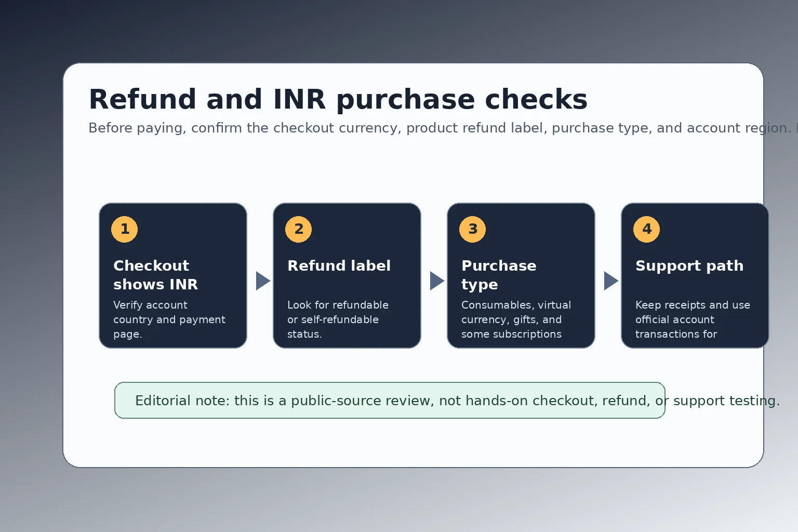798x532 pixels.
Task: Click the 'Before paying, confirm the checkout currency' subtitle
Action: [443, 128]
